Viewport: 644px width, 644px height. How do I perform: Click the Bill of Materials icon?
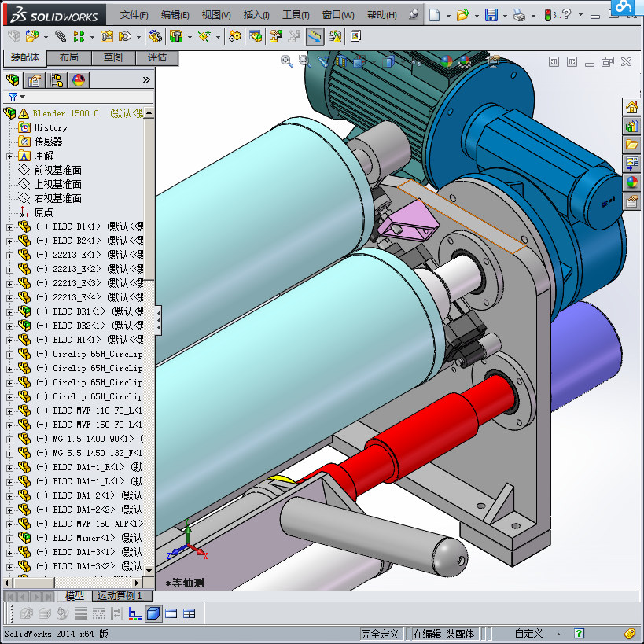(256, 36)
